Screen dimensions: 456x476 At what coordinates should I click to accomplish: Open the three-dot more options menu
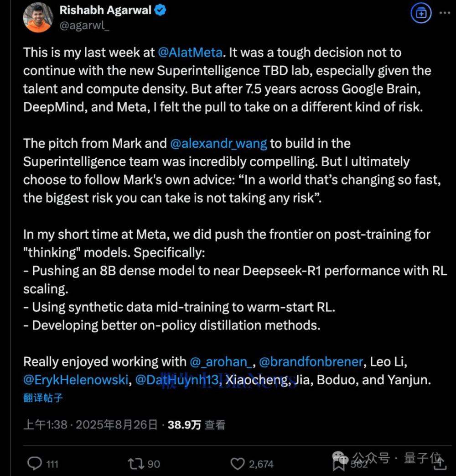click(x=445, y=13)
